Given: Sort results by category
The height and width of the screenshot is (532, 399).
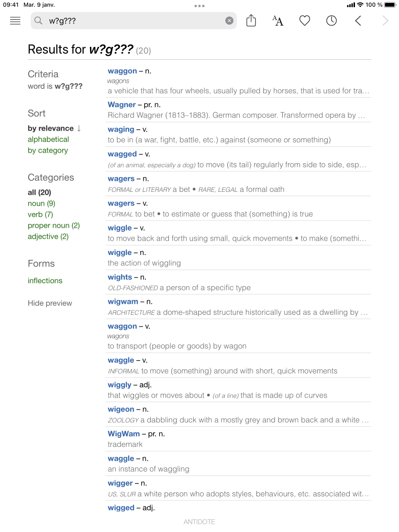Looking at the screenshot, I should tap(48, 150).
